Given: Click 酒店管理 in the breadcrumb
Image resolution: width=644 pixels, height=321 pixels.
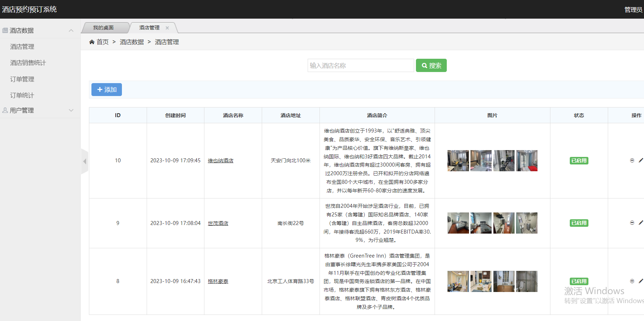Looking at the screenshot, I should pyautogui.click(x=167, y=42).
